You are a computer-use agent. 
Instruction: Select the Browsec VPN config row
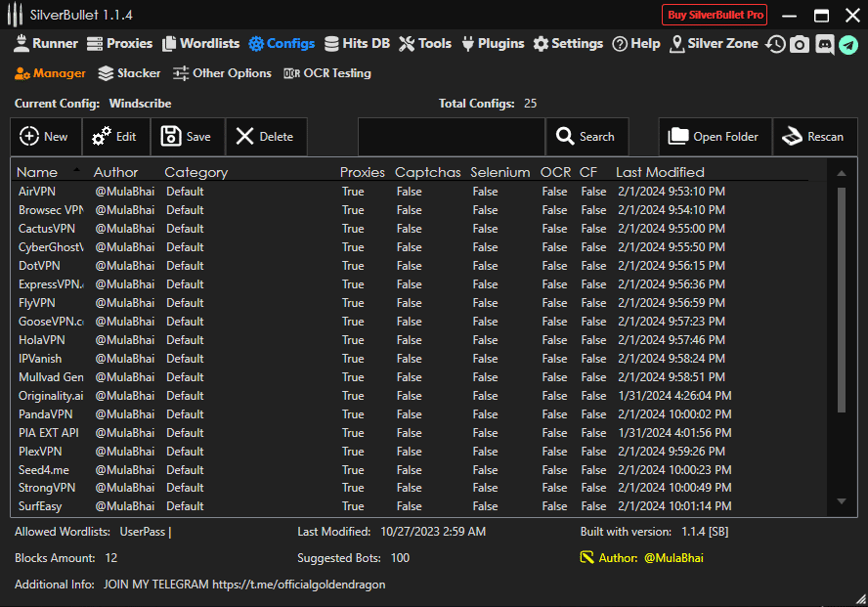pos(420,210)
